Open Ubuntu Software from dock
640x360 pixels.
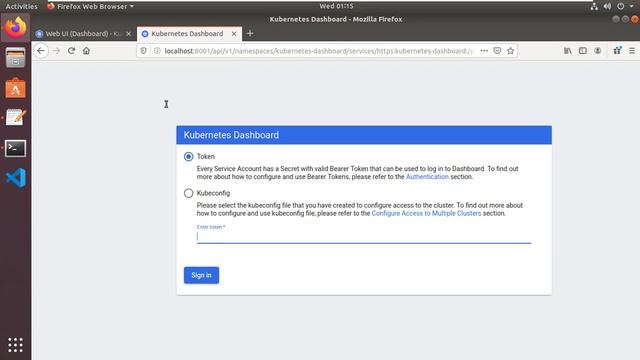tap(16, 87)
